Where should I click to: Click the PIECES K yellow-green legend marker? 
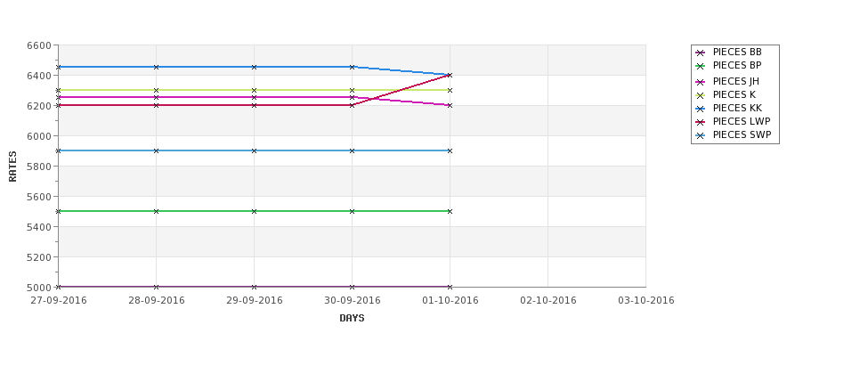coord(701,96)
